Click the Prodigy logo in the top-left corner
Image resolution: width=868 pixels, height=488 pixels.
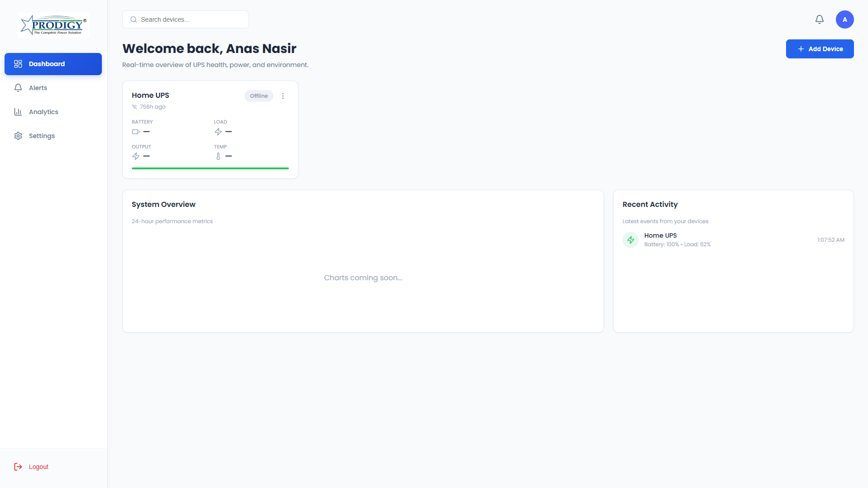click(53, 24)
